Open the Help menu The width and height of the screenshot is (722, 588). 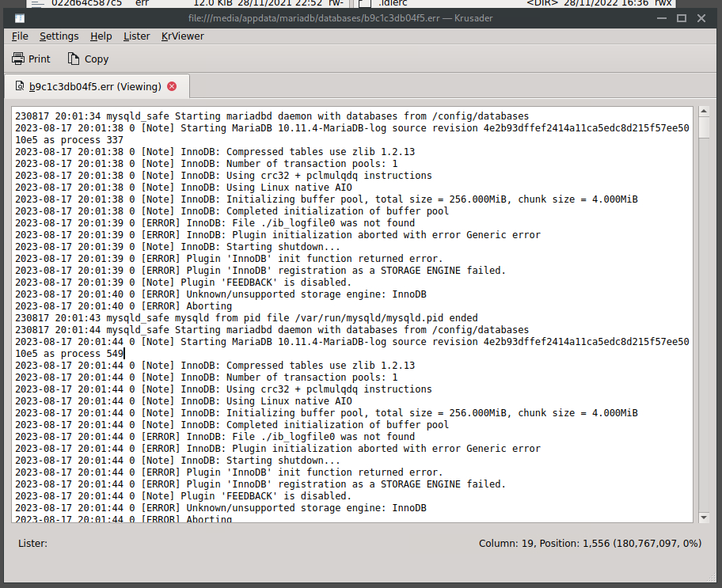(x=101, y=36)
